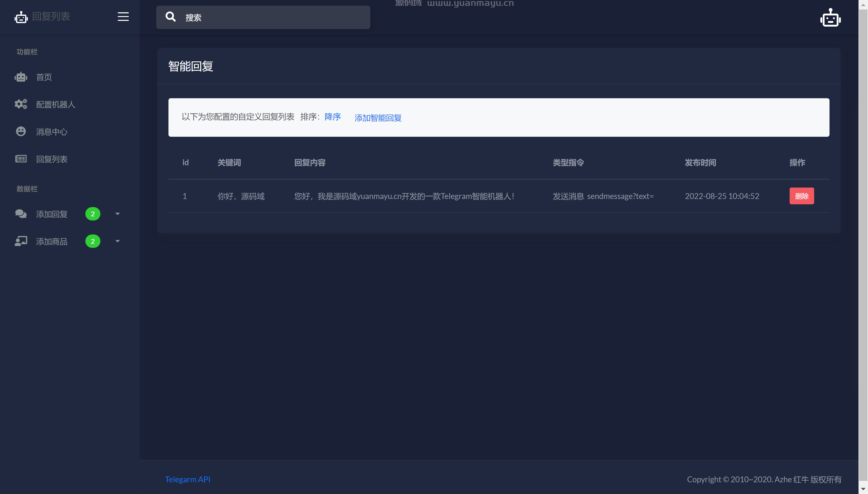This screenshot has width=868, height=494.
Task: Toggle sort order via 降序 link
Action: [x=332, y=117]
